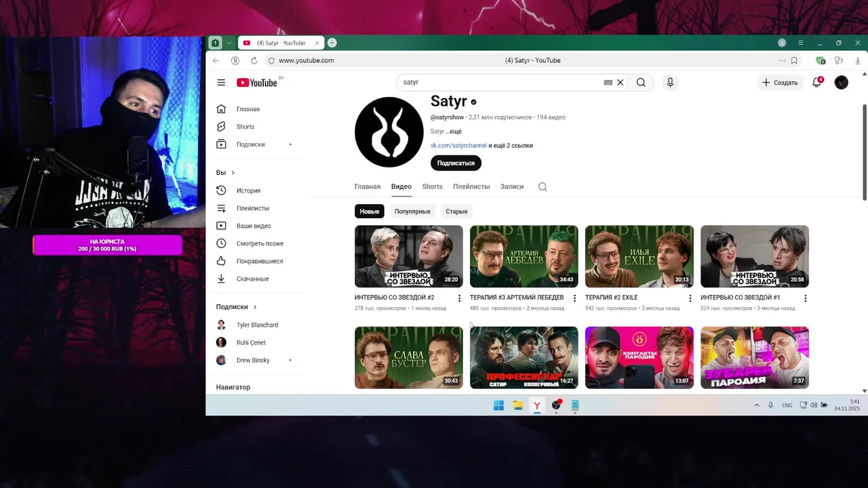The image size is (868, 488).
Task: Click the YouTube logo
Action: 257,83
